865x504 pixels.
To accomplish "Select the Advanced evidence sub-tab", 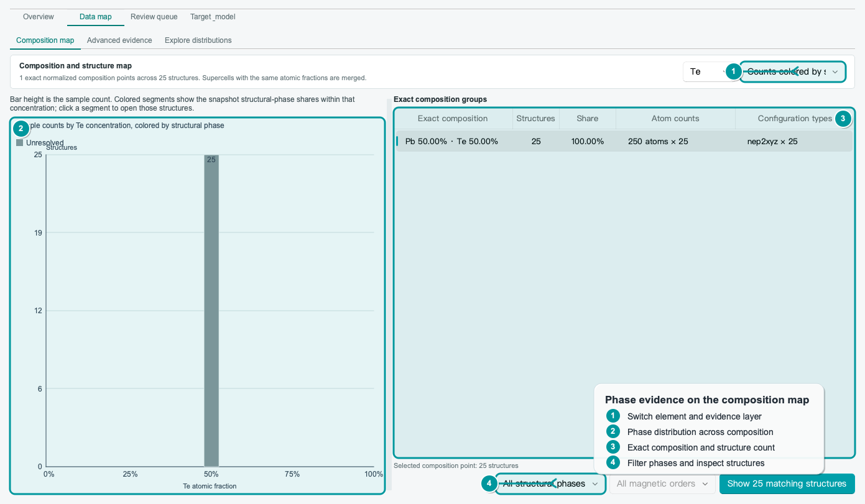I will 119,40.
